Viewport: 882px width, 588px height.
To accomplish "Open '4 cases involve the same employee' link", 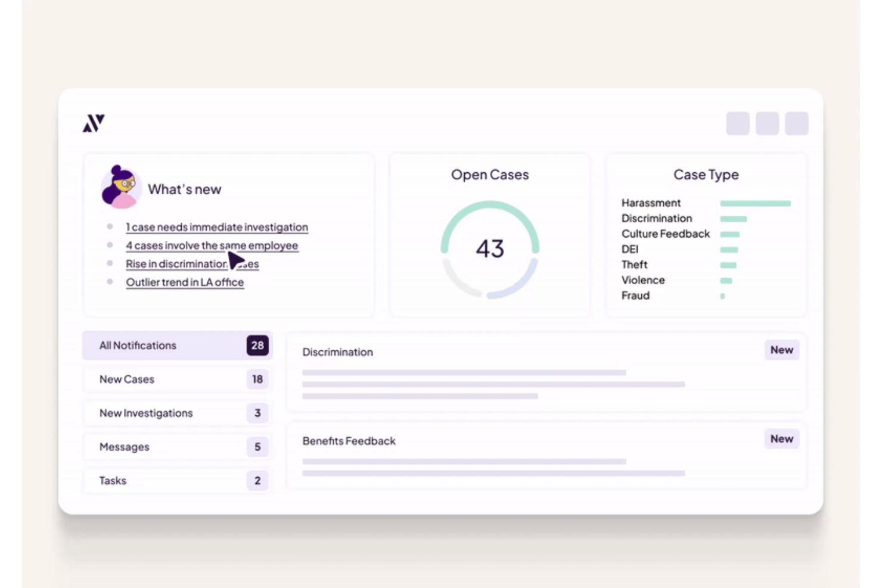I will pyautogui.click(x=212, y=245).
